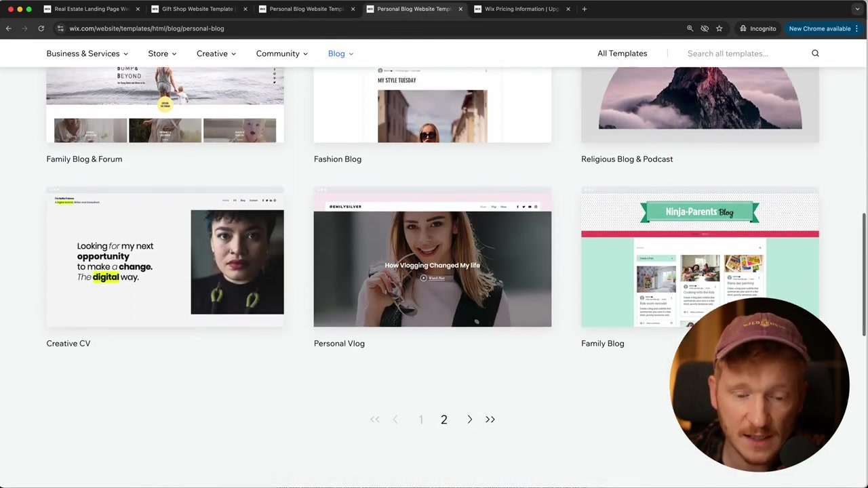
Task: Click the Family Blog & Forum title
Action: tap(84, 159)
